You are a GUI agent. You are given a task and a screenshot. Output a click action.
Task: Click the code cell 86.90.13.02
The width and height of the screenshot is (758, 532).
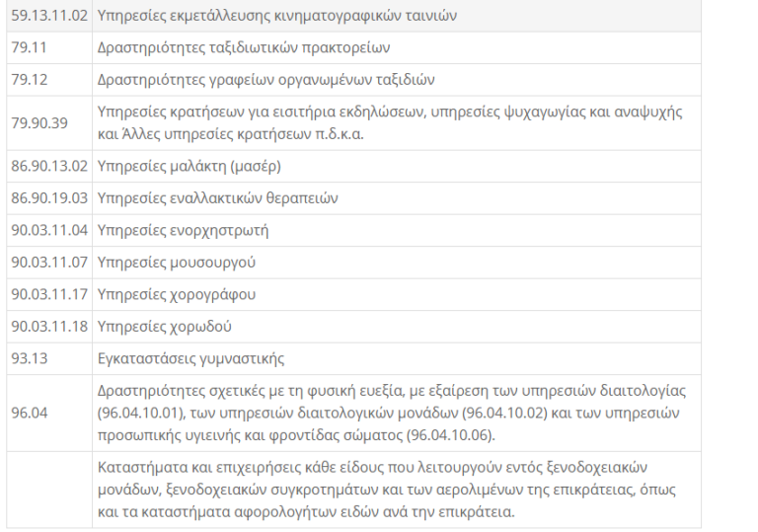pyautogui.click(x=48, y=166)
